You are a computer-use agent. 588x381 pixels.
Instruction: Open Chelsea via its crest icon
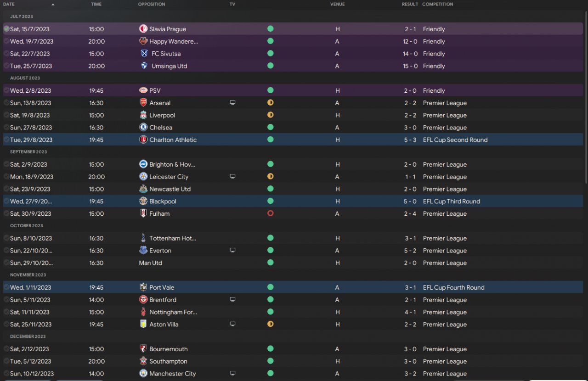point(143,128)
